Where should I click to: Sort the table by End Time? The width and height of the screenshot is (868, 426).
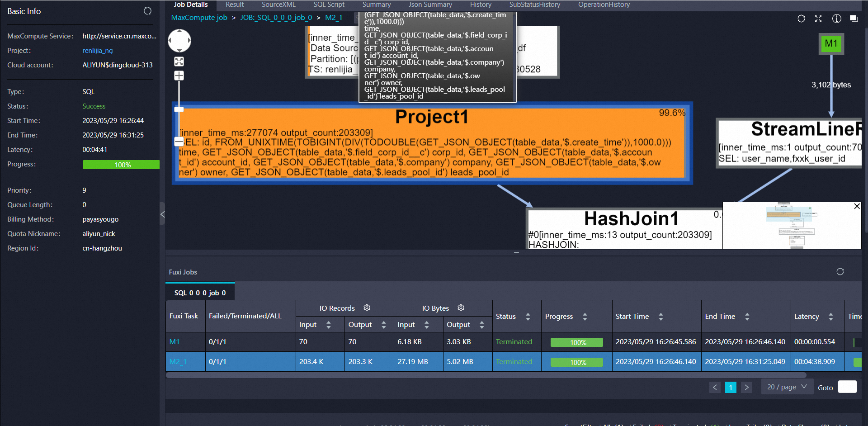click(x=747, y=317)
